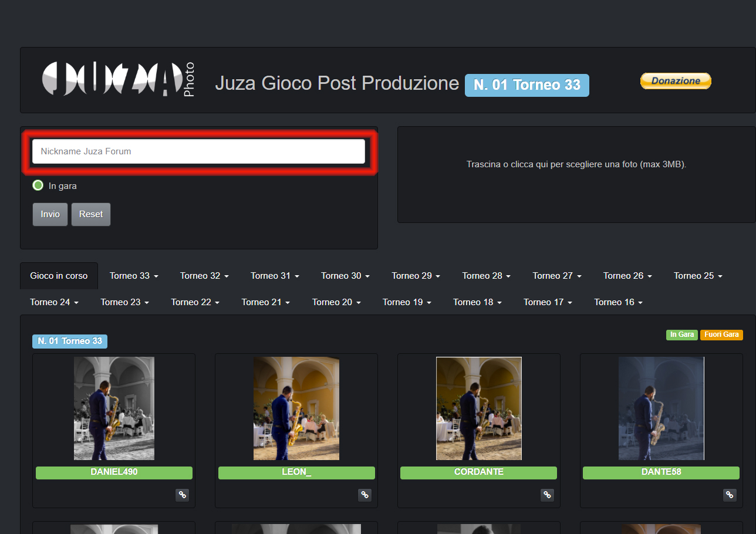Click the link icon under DANIEL490 photo
This screenshot has width=756, height=534.
(182, 495)
